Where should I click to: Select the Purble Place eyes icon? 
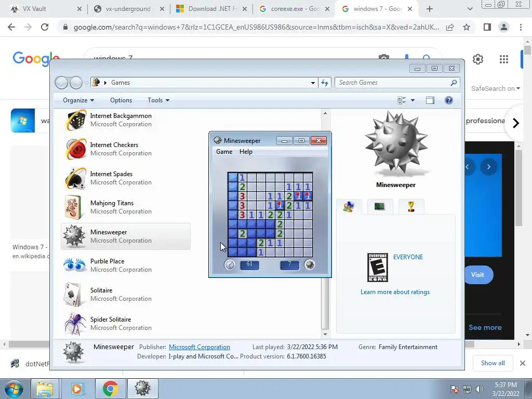point(75,265)
